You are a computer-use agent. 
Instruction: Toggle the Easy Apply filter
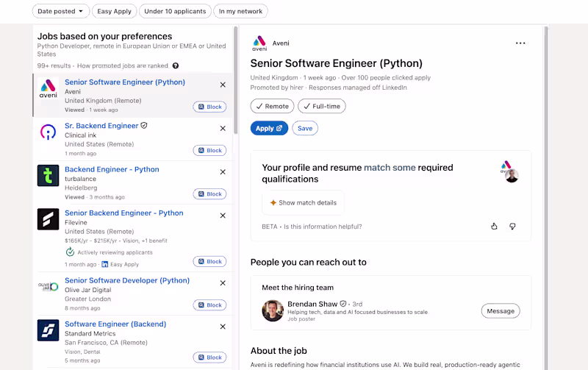pos(115,11)
